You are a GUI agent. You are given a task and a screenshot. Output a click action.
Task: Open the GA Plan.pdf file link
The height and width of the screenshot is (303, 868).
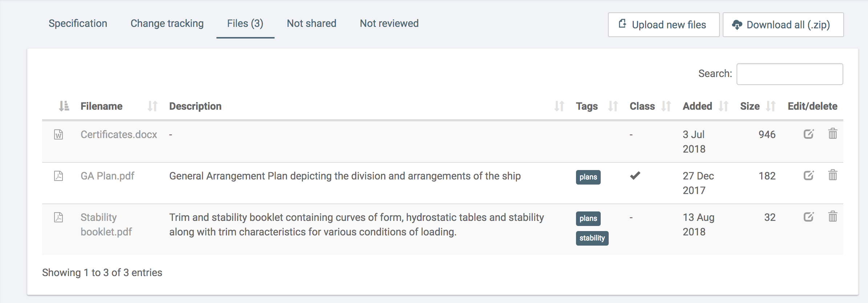(107, 176)
